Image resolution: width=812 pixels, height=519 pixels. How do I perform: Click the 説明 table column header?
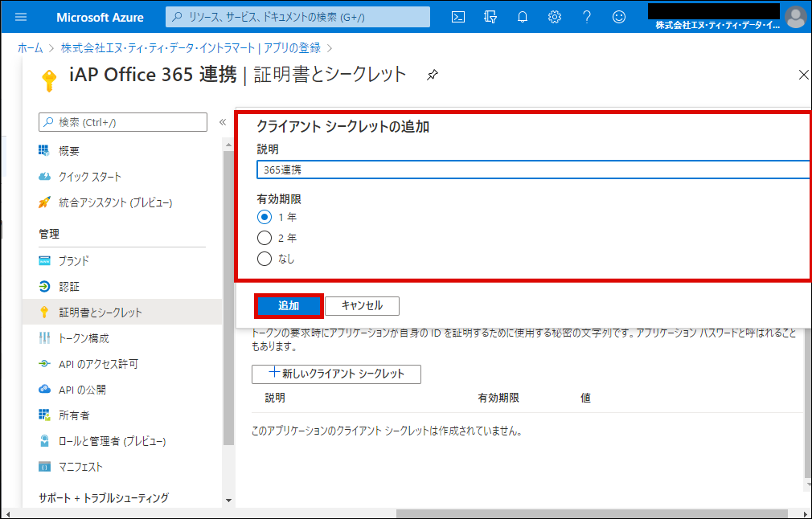(275, 398)
